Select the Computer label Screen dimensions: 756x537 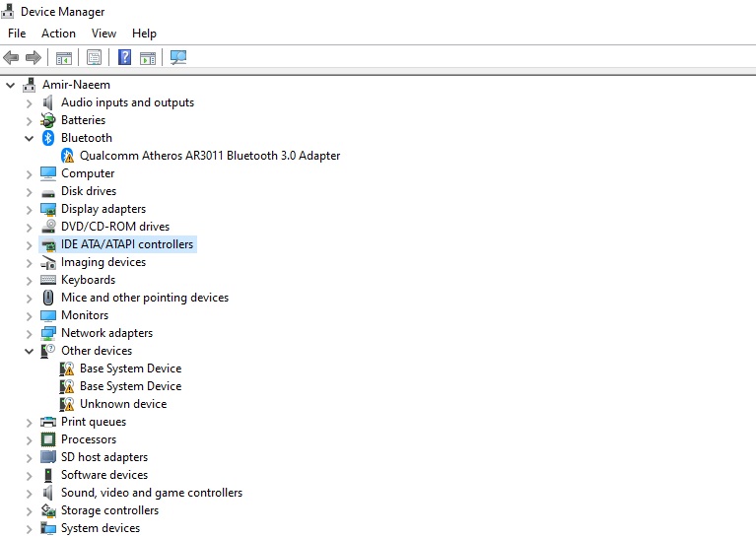tap(88, 173)
